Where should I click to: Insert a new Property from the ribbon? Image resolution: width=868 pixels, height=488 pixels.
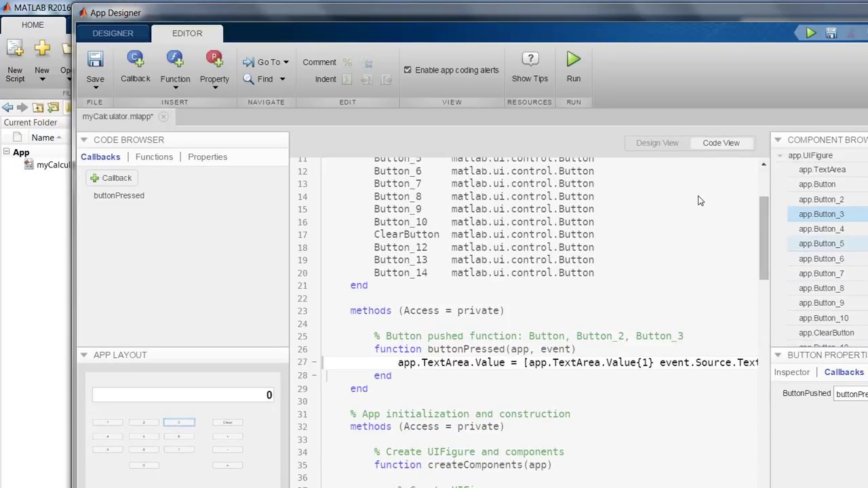point(214,67)
